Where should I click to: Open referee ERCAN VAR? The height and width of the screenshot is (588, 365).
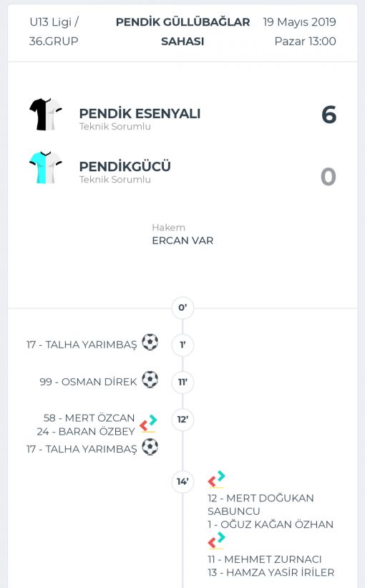pos(182,241)
